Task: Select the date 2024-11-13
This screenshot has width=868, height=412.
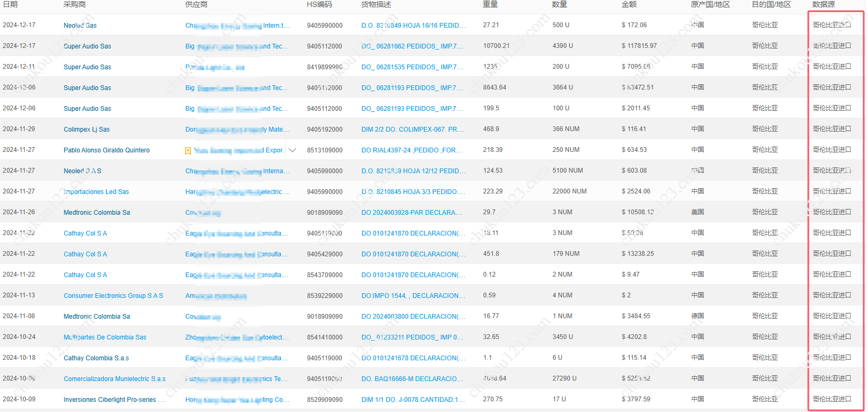Action: click(19, 295)
